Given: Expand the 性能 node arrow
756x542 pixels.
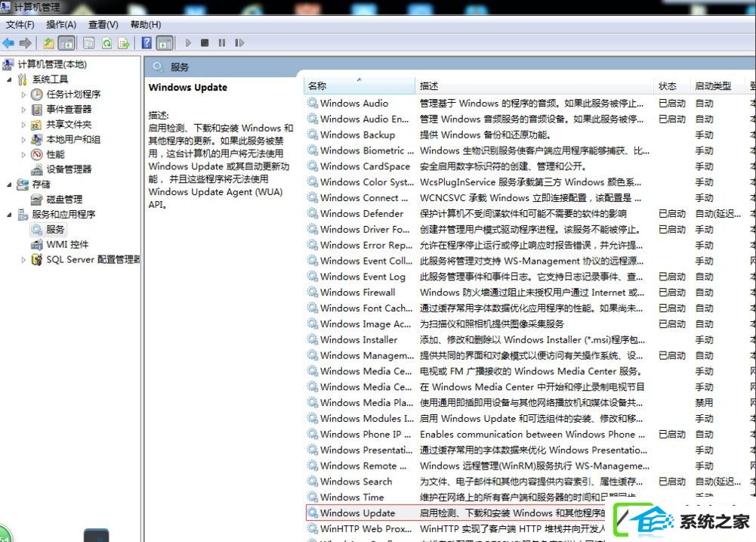Looking at the screenshot, I should pyautogui.click(x=23, y=155).
